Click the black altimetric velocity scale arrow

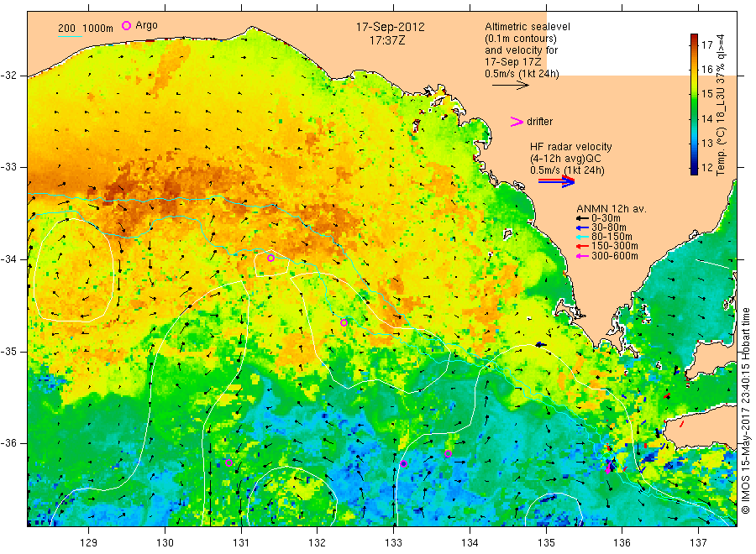point(510,86)
